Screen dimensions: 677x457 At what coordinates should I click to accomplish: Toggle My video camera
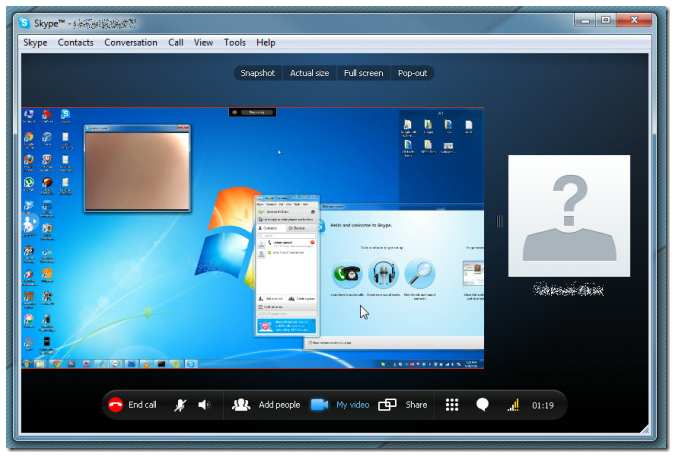point(320,405)
